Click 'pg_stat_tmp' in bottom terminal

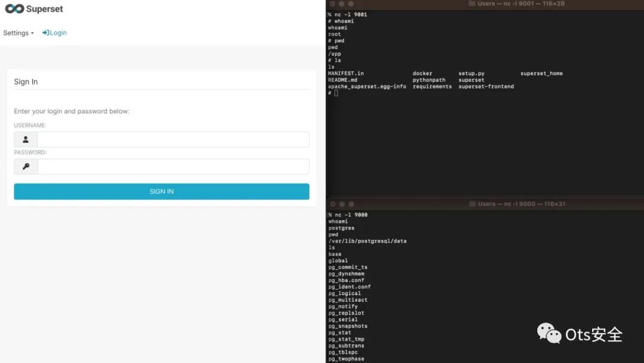click(346, 340)
